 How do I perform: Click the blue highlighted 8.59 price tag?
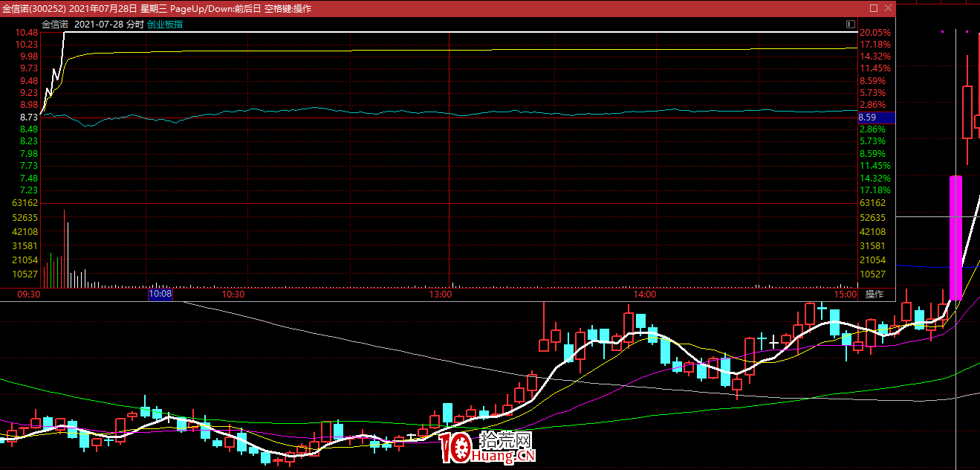(x=875, y=117)
